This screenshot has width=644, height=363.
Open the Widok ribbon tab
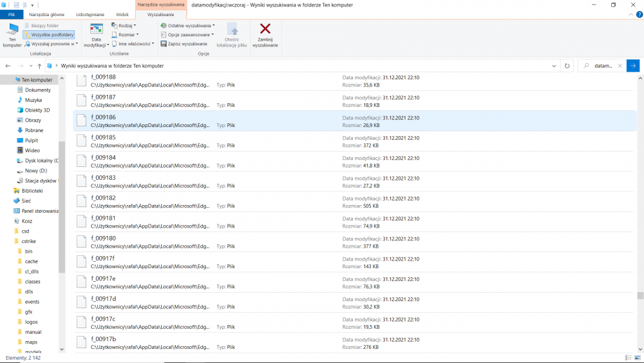tap(122, 14)
